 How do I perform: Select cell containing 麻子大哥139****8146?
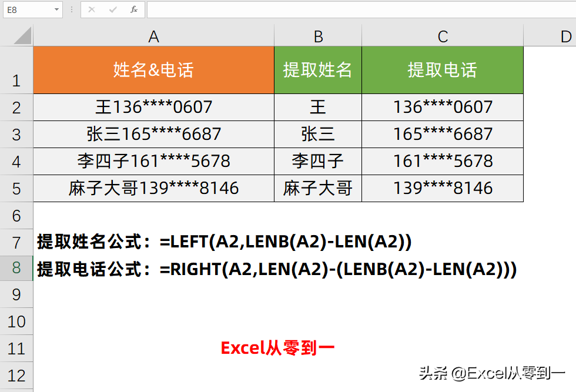pos(153,188)
